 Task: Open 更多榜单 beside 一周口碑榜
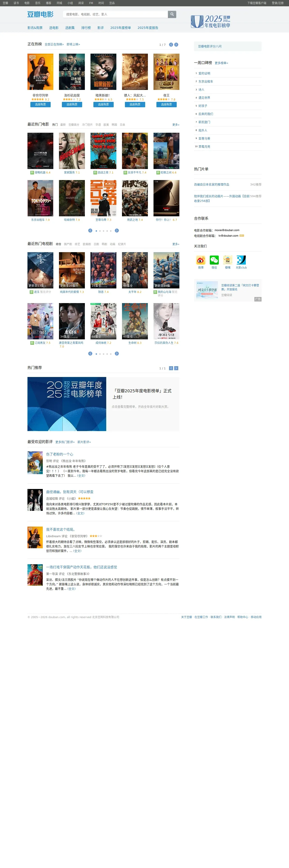(221, 63)
